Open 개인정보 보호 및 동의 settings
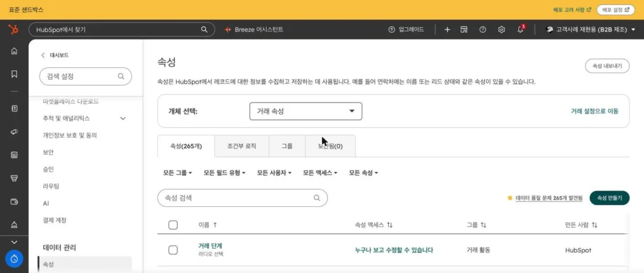 [x=70, y=135]
